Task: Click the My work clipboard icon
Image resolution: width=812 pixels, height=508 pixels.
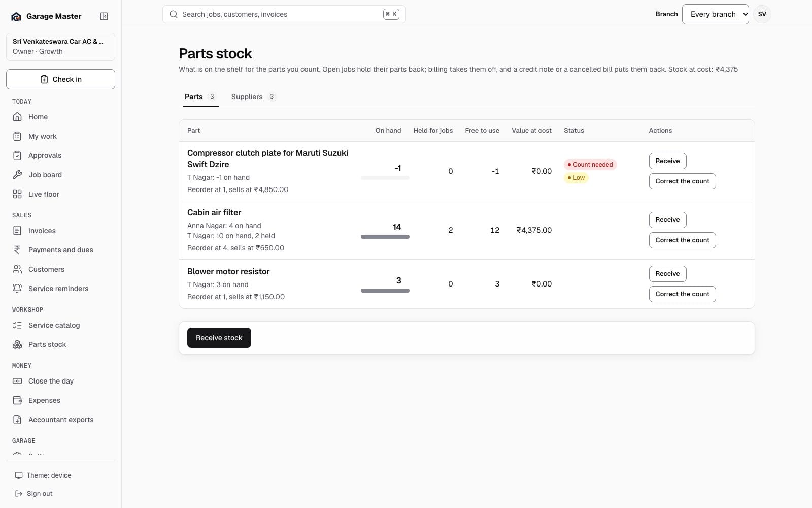Action: coord(17,136)
